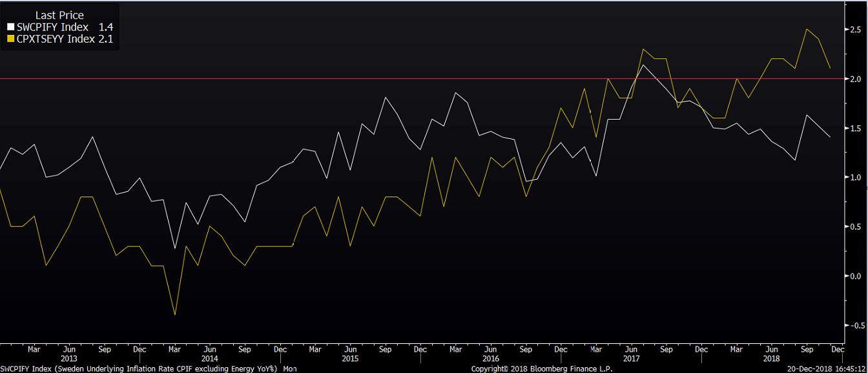Screen dimensions: 868x373
Task: Click the 0.0 label on the y-axis
Action: tap(856, 276)
